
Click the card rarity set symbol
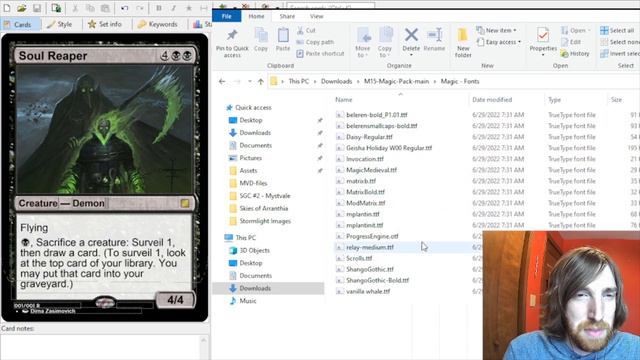pyautogui.click(x=185, y=203)
